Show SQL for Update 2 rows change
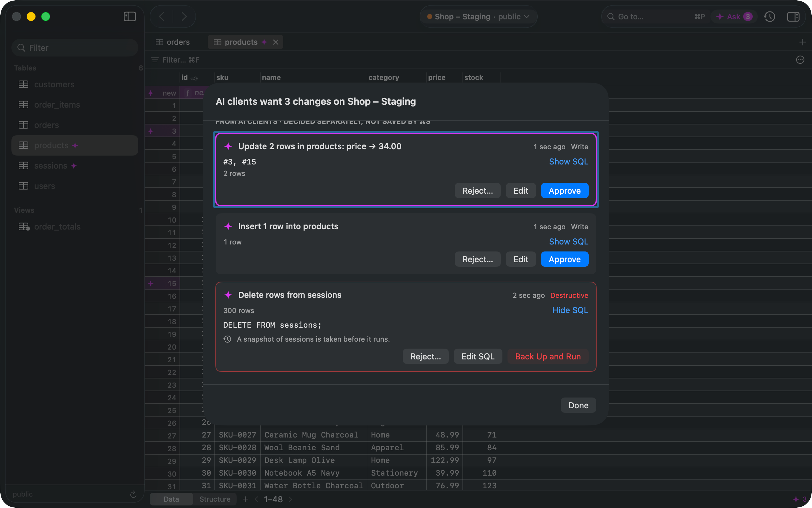812x508 pixels. coord(568,162)
